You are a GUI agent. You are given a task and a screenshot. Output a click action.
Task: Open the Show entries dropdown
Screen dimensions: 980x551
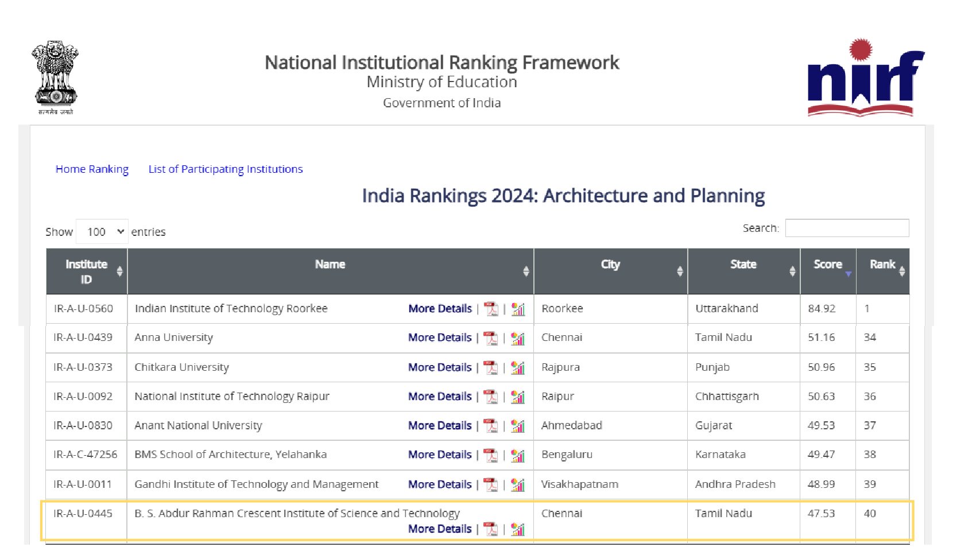[x=102, y=232]
